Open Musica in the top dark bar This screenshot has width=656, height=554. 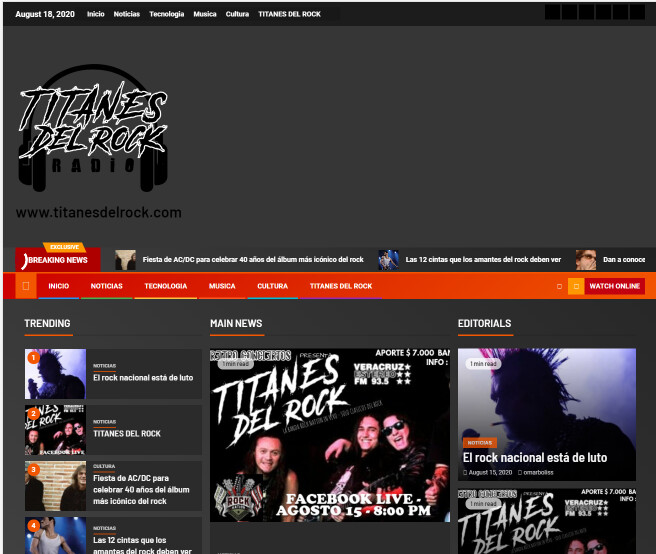click(x=205, y=14)
